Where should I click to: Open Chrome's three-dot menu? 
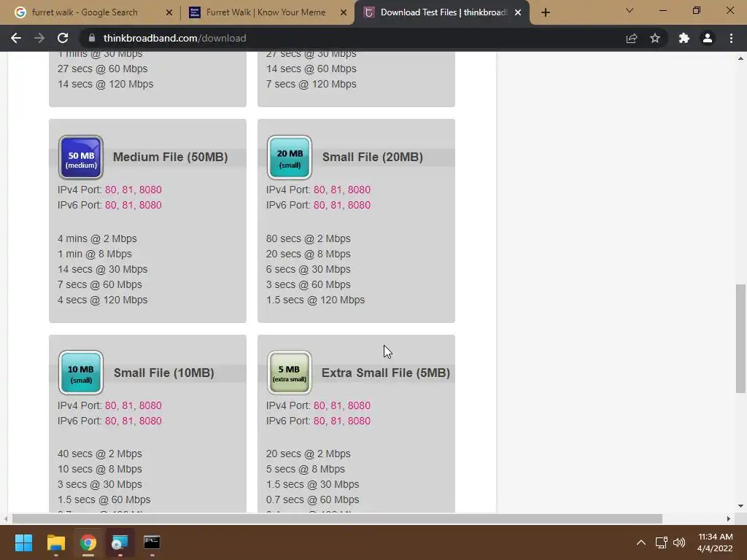pyautogui.click(x=731, y=38)
